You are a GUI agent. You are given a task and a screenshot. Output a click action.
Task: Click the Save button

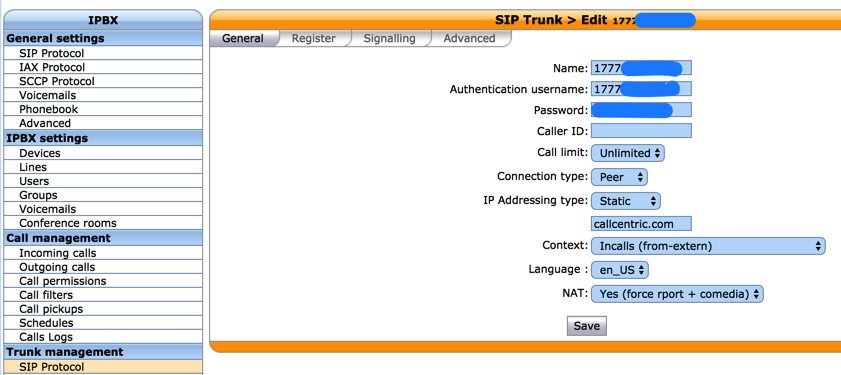(586, 326)
